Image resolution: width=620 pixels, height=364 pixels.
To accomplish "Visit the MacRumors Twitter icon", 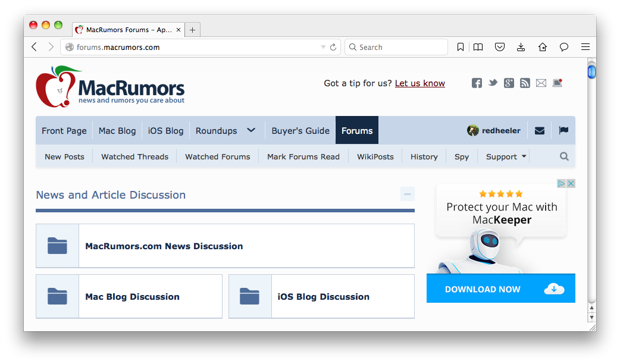I will (x=493, y=83).
